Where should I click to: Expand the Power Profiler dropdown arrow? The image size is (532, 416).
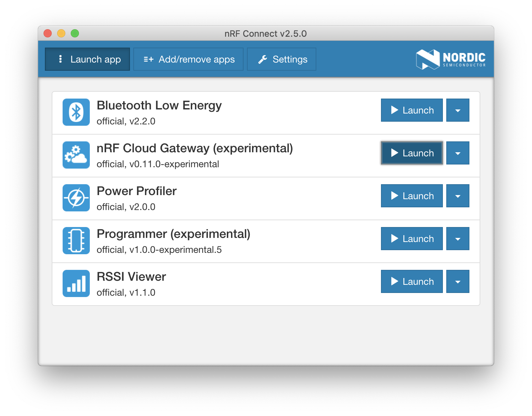pyautogui.click(x=458, y=196)
